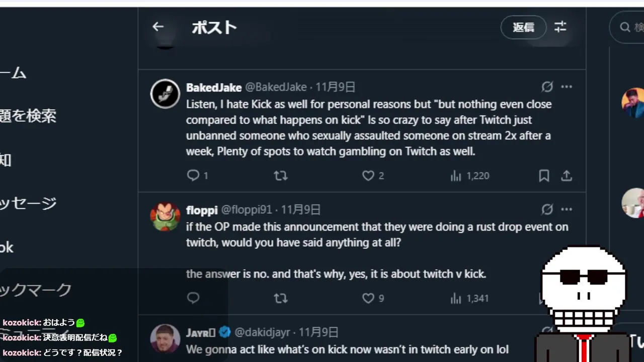Reply to BakedJake's post
Viewport: 644px width, 362px height.
point(193,175)
